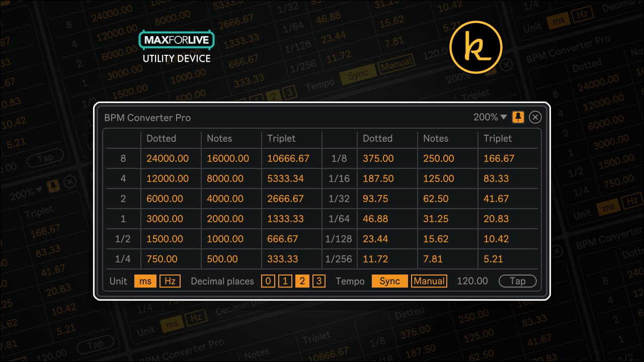The image size is (644, 362).
Task: Switch unit to Hz
Action: tap(170, 281)
